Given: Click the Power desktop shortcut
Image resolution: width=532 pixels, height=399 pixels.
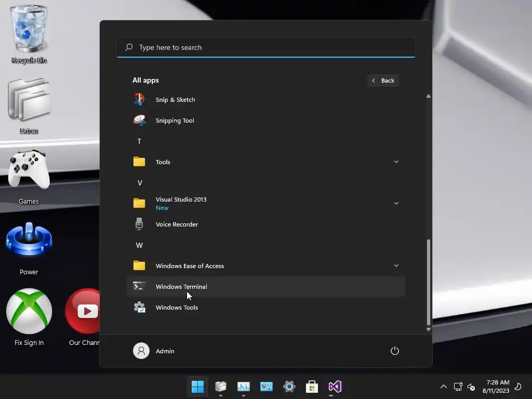Looking at the screenshot, I should pos(29,248).
